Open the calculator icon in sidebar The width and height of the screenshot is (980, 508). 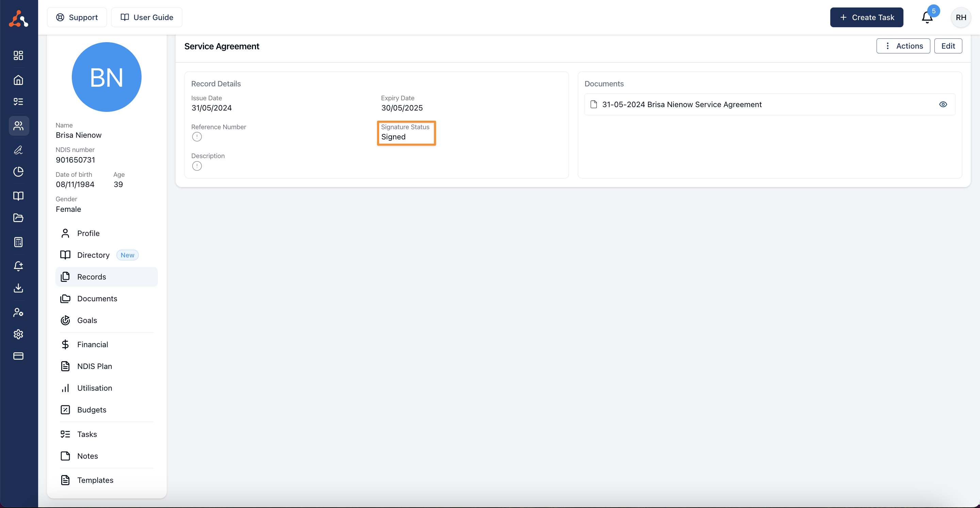[18, 242]
